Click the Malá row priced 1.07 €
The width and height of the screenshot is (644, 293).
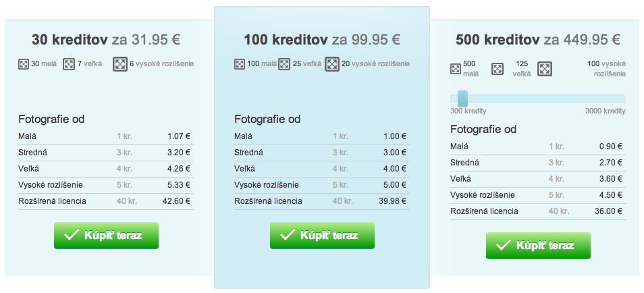pos(106,136)
